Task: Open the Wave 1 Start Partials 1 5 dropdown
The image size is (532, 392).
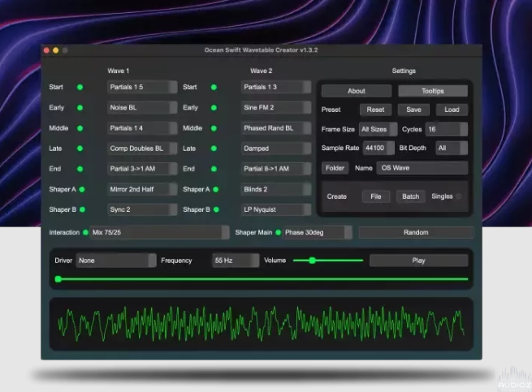Action: click(x=142, y=87)
